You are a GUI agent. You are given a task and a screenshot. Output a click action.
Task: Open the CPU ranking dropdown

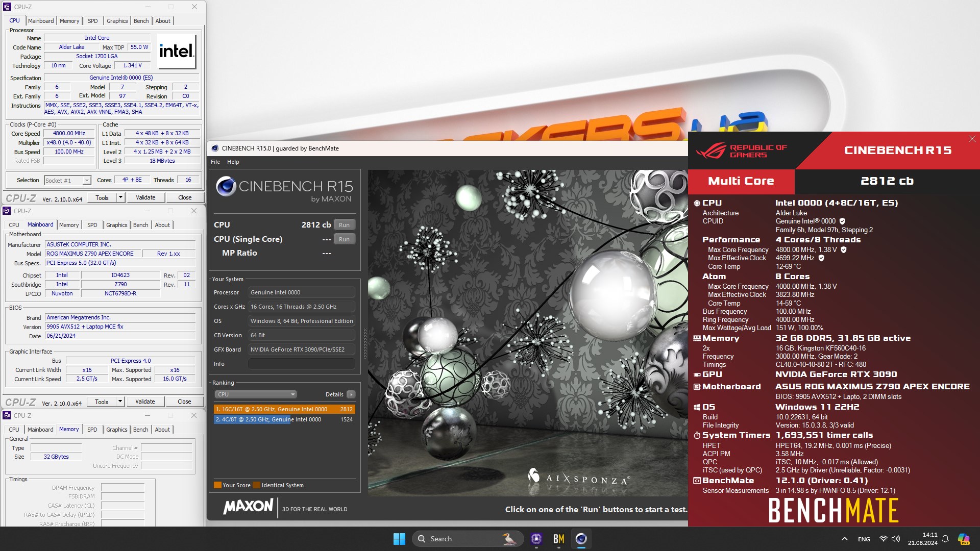pos(255,394)
